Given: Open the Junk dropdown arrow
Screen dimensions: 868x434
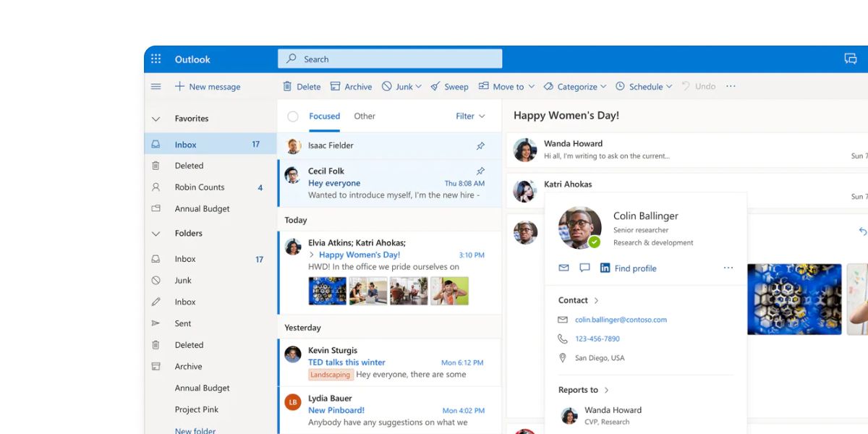Looking at the screenshot, I should click(x=420, y=87).
